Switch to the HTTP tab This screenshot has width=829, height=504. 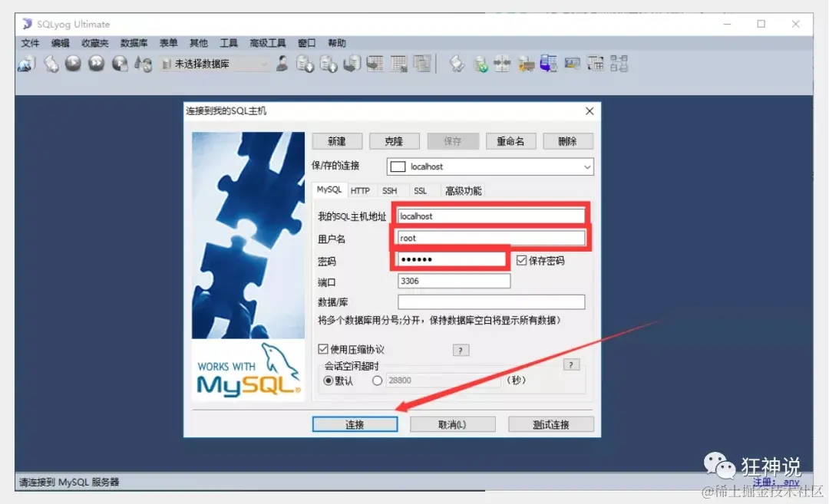point(360,191)
